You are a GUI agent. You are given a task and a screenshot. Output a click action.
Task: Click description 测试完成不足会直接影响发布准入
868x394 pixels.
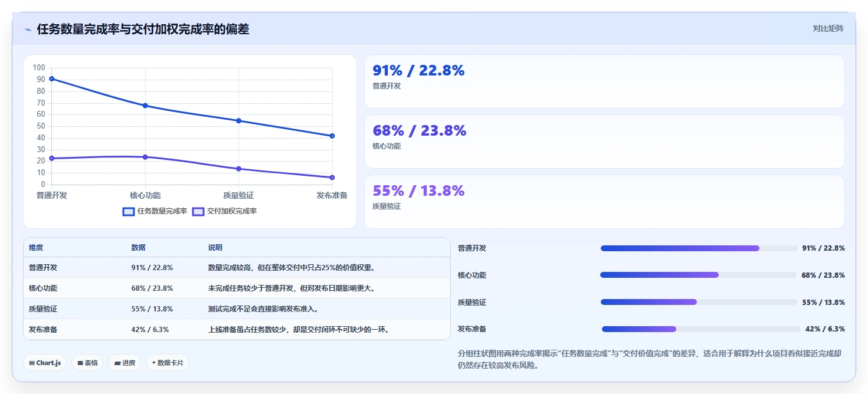(263, 309)
